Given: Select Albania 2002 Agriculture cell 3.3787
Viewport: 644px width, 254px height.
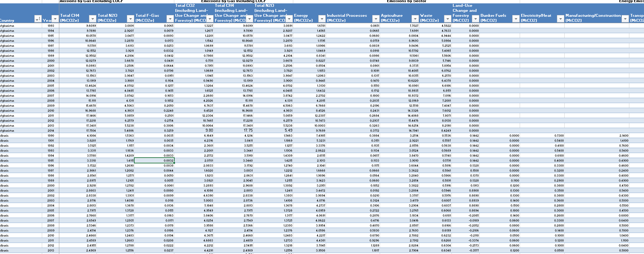Looking at the screenshot, I should click(x=400, y=195).
